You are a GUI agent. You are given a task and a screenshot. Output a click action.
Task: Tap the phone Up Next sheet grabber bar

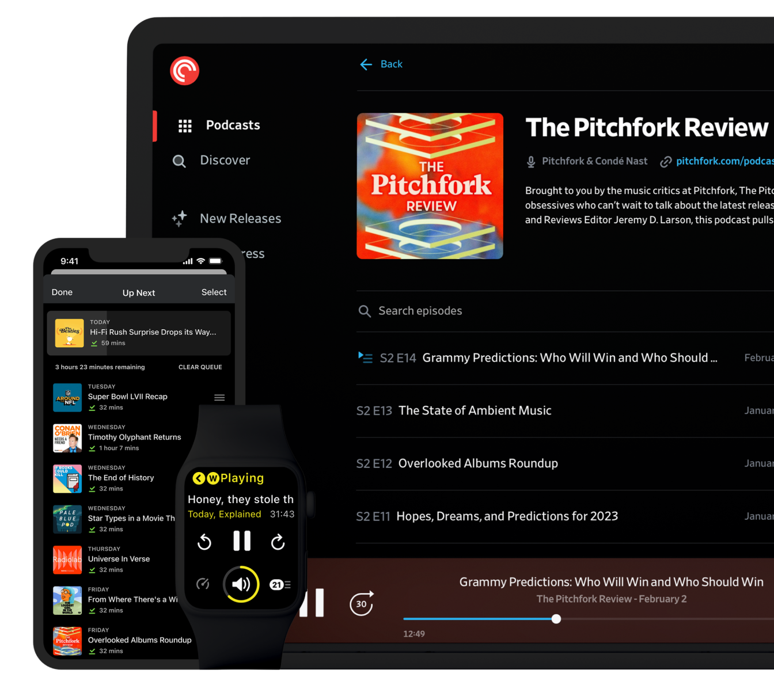click(x=139, y=272)
